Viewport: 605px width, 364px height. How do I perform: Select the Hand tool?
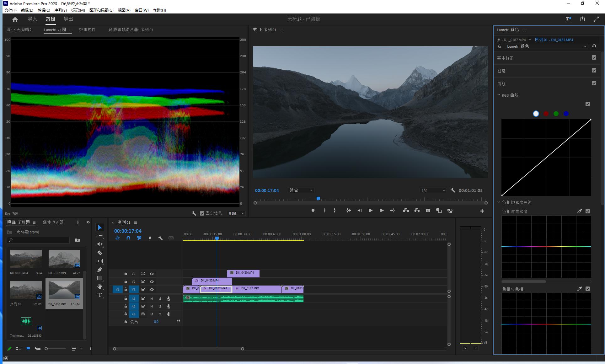coord(100,286)
